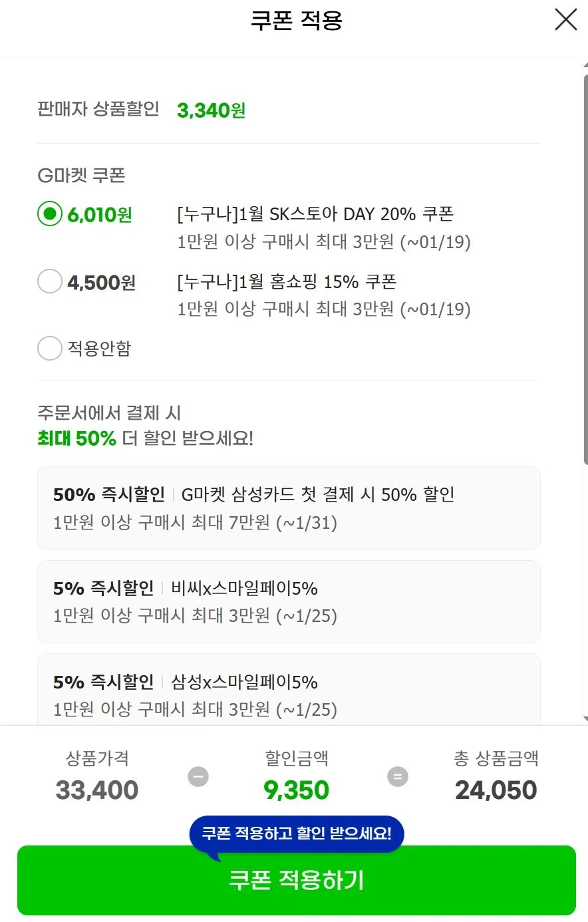Click the equals icon before 총 상품금액
This screenshot has height=922, width=588.
397,776
